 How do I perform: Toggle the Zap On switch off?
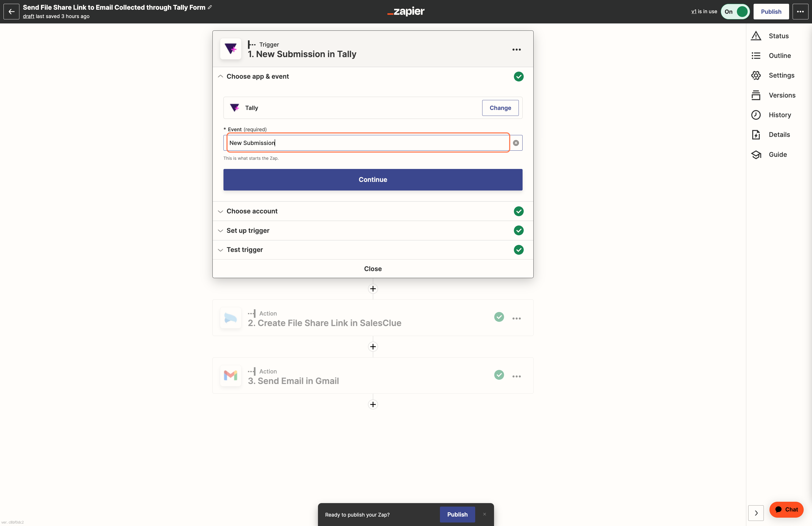(735, 12)
